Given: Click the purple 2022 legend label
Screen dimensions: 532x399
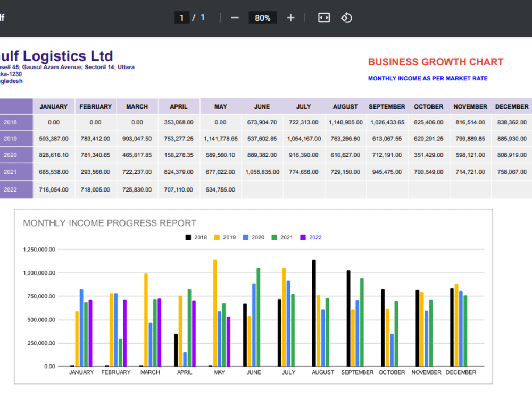Looking at the screenshot, I should tap(315, 237).
